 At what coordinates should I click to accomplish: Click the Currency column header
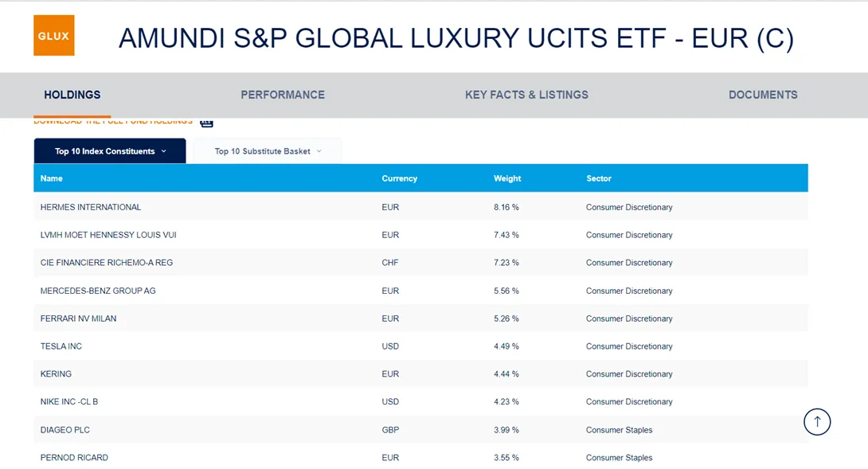point(399,178)
